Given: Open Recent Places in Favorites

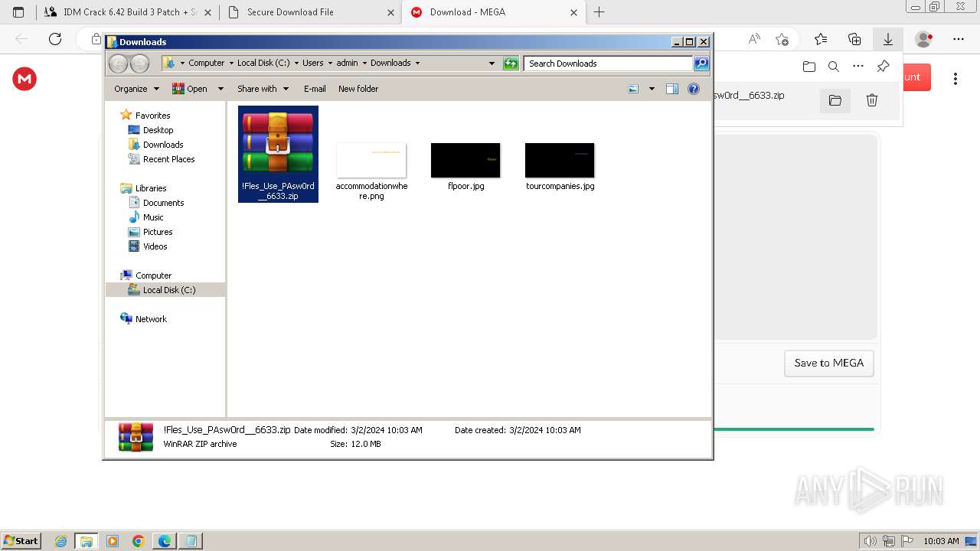Looking at the screenshot, I should tap(168, 159).
